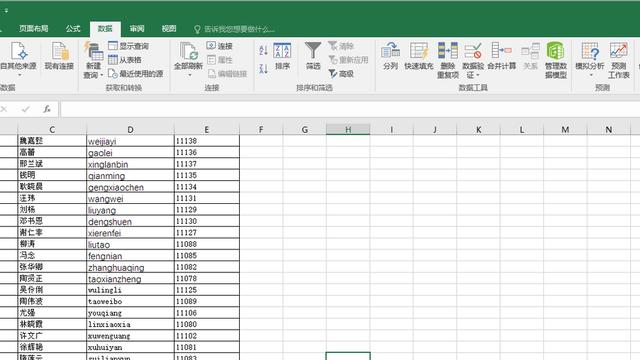The image size is (640, 360).
Task: Select column H header
Action: point(348,129)
